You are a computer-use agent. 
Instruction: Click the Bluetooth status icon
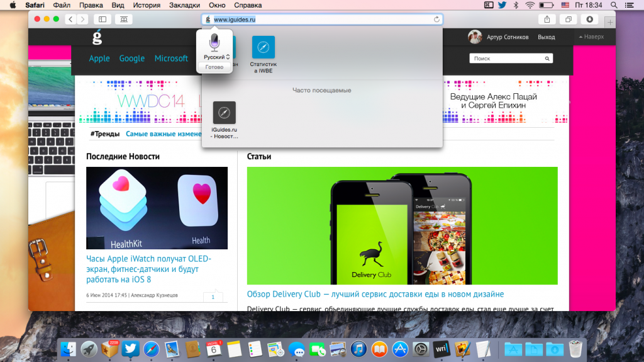pos(516,5)
